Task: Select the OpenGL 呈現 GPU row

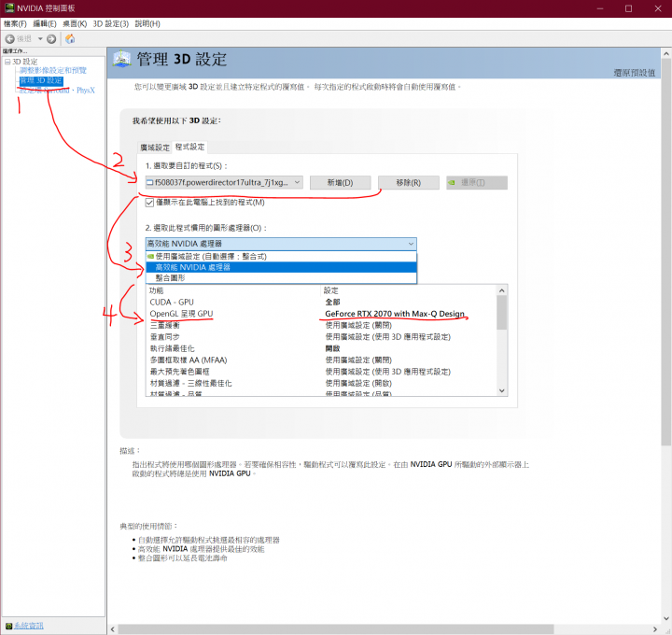Action: [x=321, y=314]
